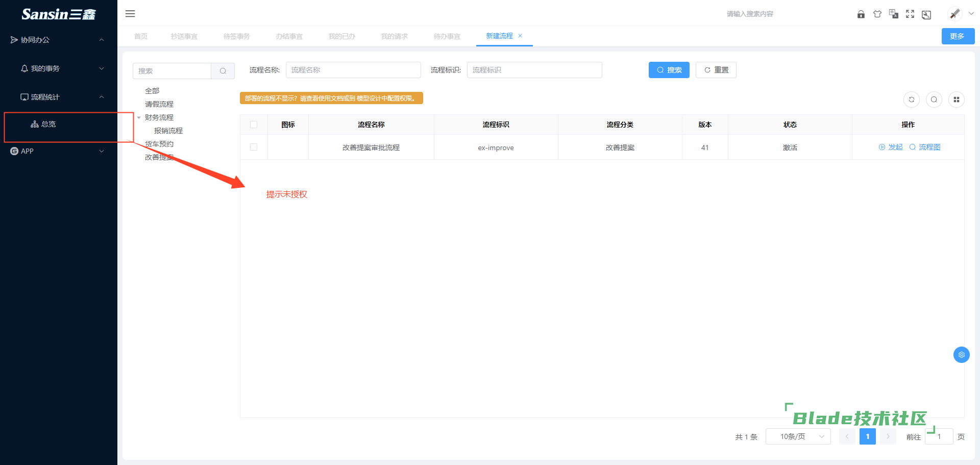Switch to the 首页 tab

point(141,36)
